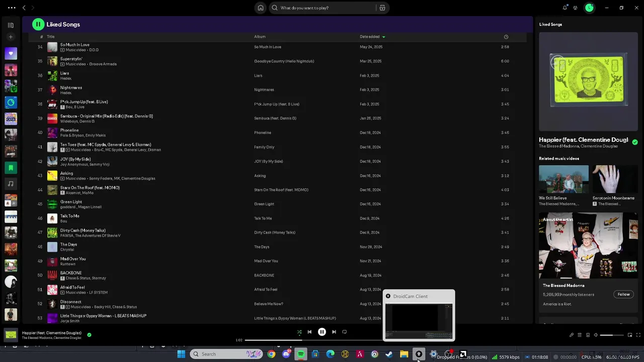Skip to previous track
The height and width of the screenshot is (362, 644).
[x=309, y=332]
